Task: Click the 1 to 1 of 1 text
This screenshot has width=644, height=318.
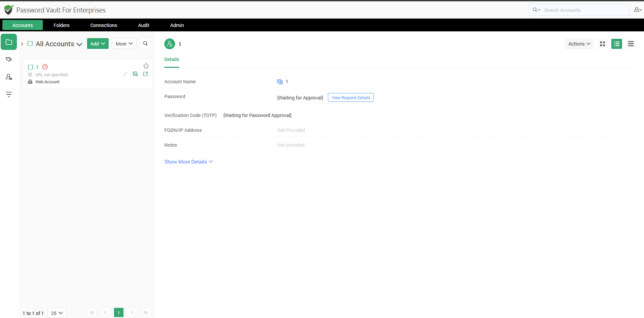Action: (33, 313)
